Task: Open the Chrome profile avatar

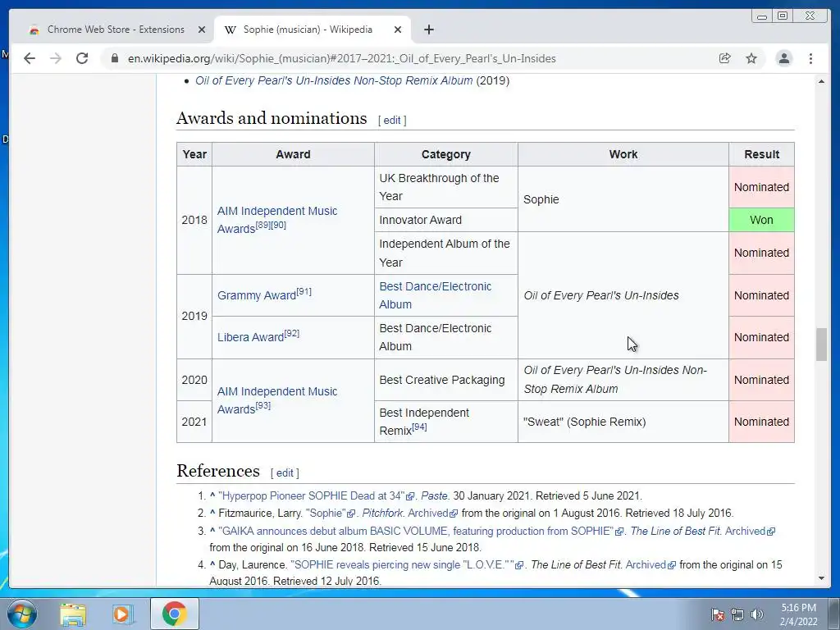Action: point(783,58)
